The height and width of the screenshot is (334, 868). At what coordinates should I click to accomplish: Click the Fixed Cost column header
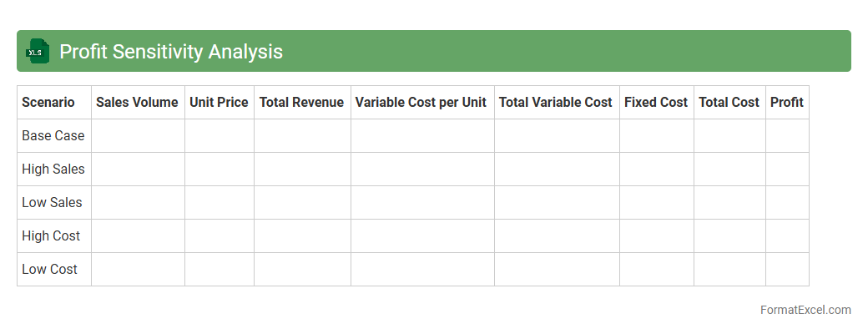[656, 102]
